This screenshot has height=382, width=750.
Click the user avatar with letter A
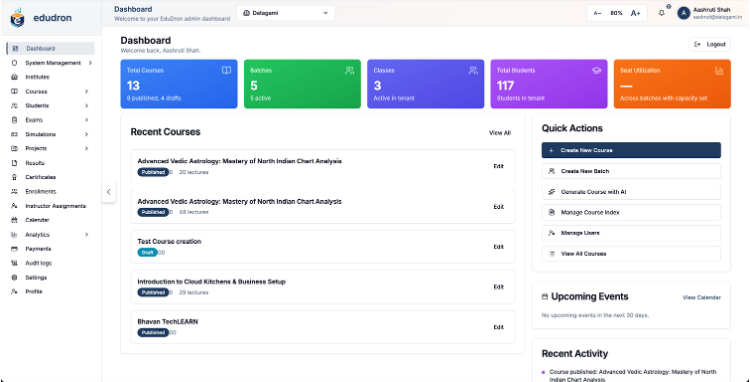pos(684,13)
